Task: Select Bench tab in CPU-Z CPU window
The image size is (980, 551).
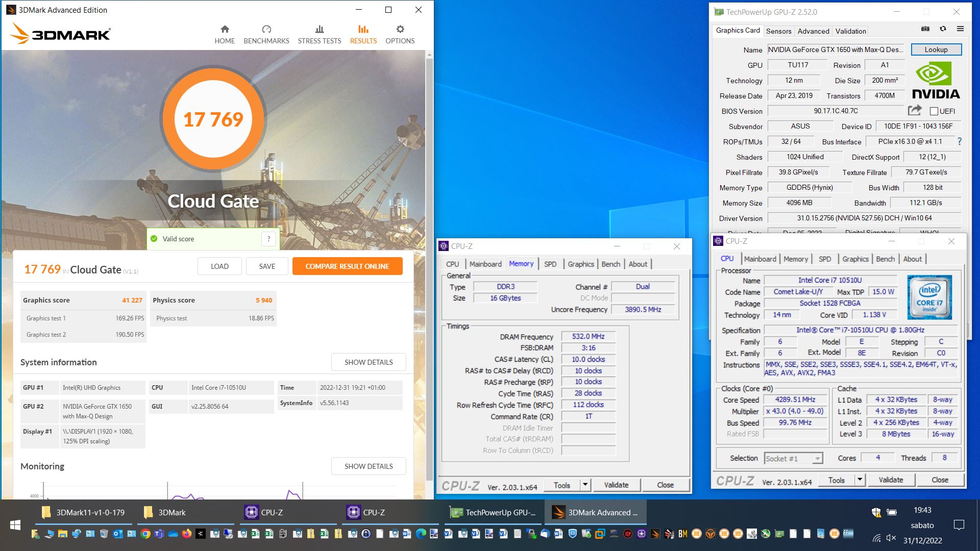Action: point(885,259)
